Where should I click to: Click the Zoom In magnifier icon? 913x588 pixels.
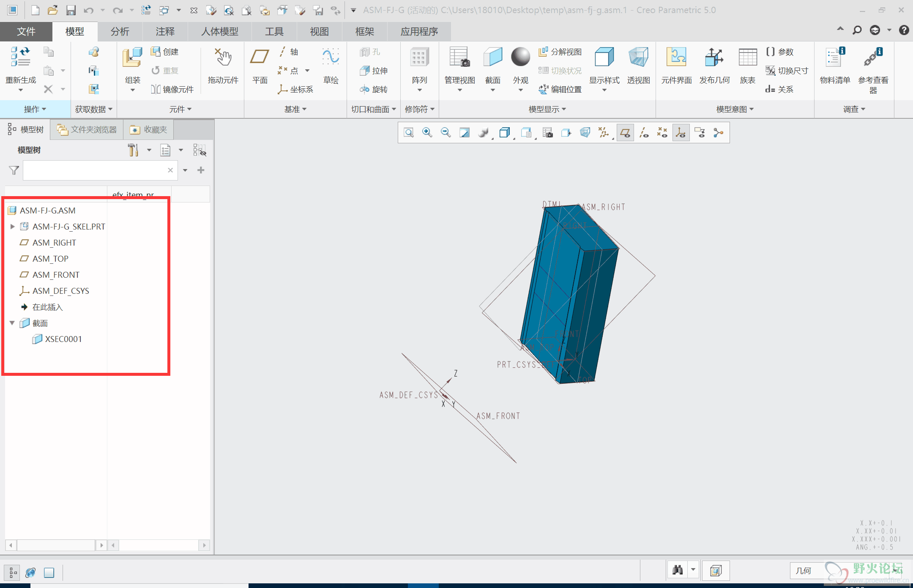coord(427,133)
